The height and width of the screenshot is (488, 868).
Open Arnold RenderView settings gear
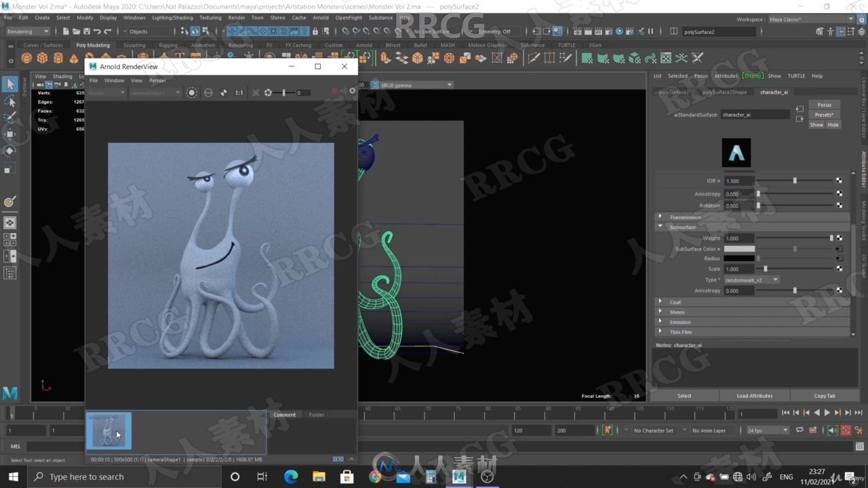pos(352,91)
